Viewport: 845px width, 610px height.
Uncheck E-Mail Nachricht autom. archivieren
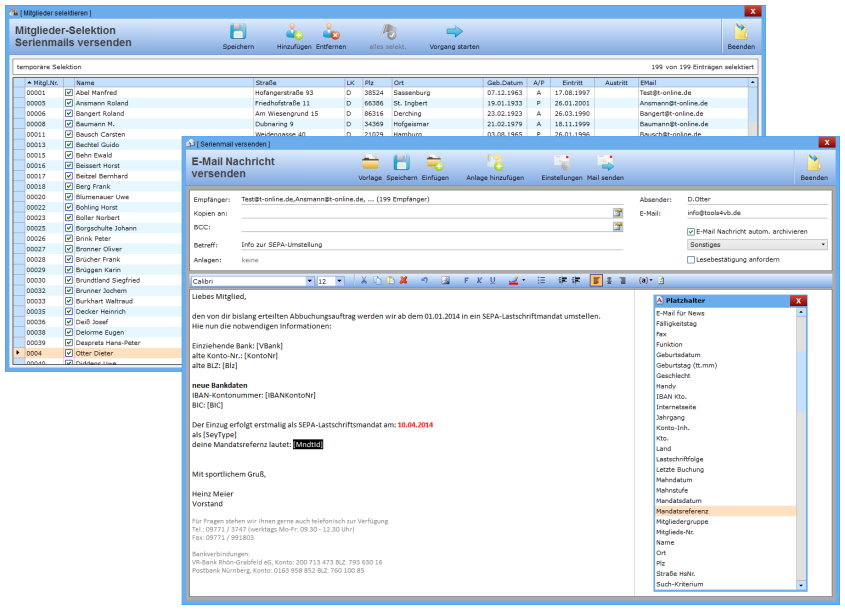point(691,231)
